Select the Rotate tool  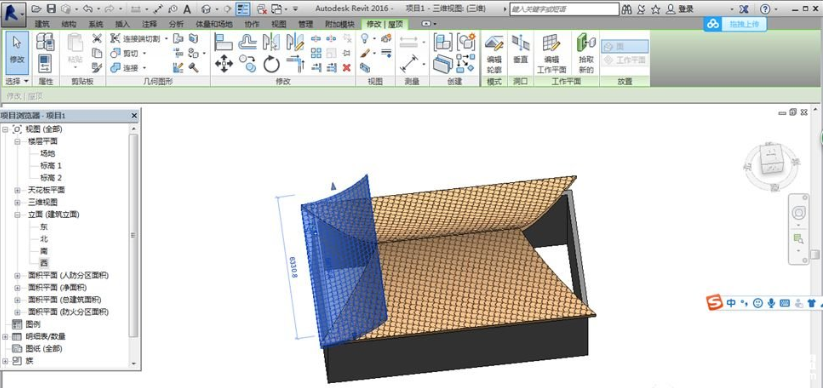[271, 65]
